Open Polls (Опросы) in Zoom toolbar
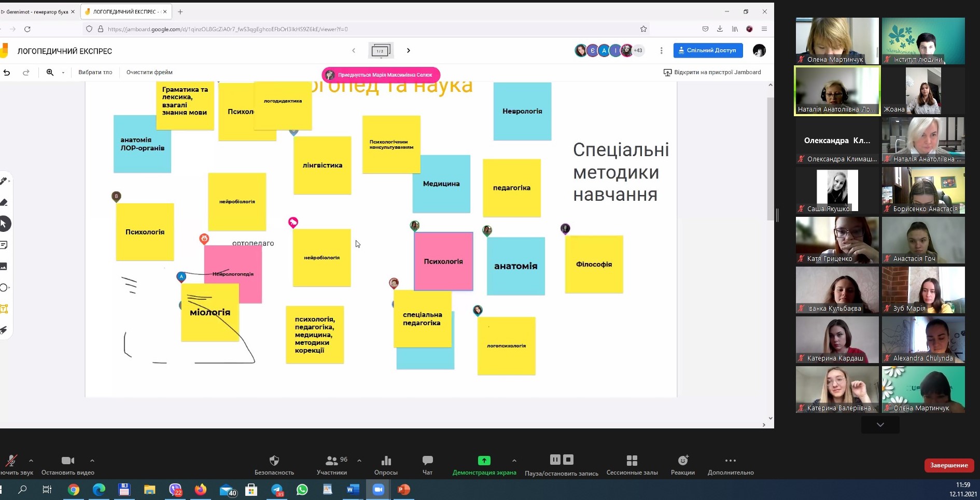The image size is (980, 500). click(386, 461)
